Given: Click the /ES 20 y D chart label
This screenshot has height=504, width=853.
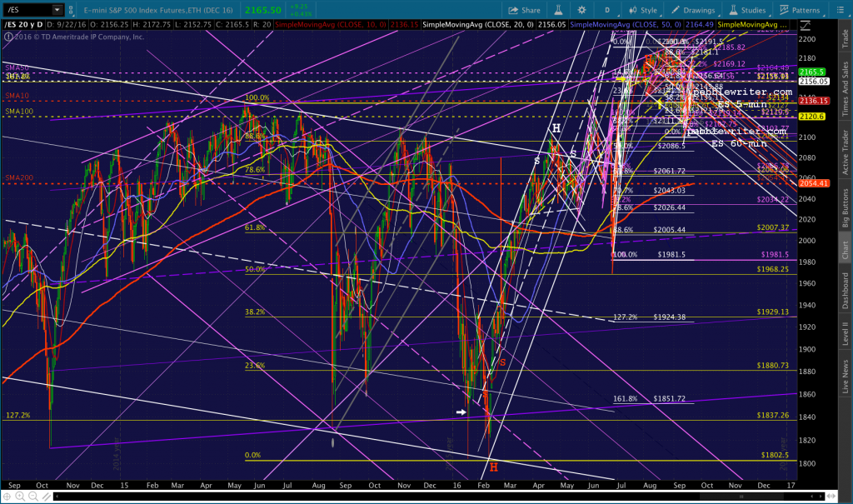Looking at the screenshot, I should coord(23,25).
